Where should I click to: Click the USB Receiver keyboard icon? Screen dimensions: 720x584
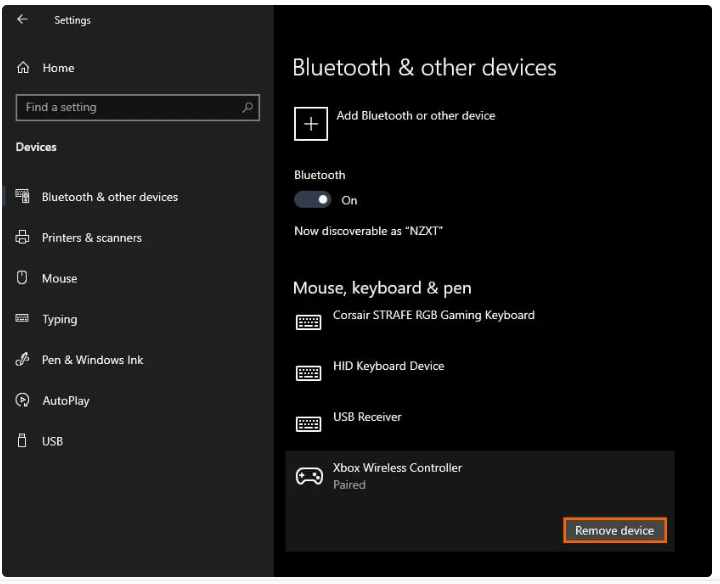(x=309, y=424)
